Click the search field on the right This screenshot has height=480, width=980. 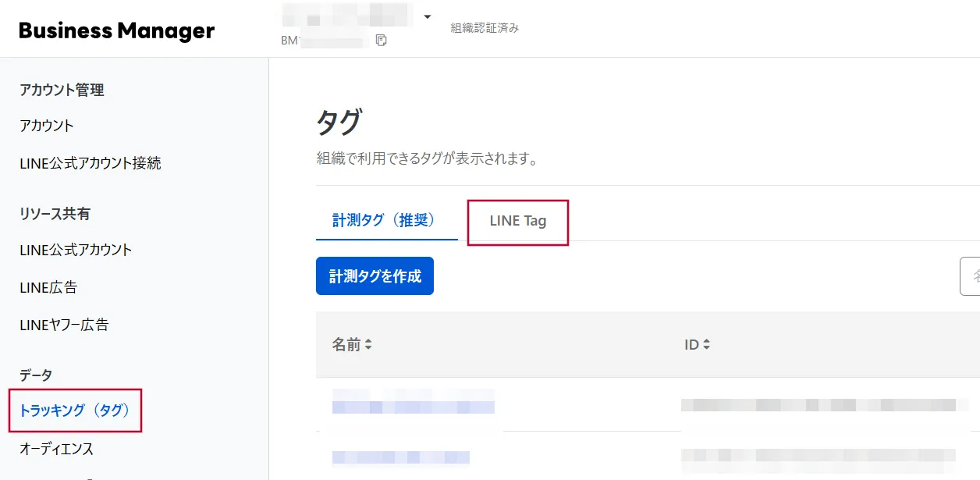pos(971,275)
